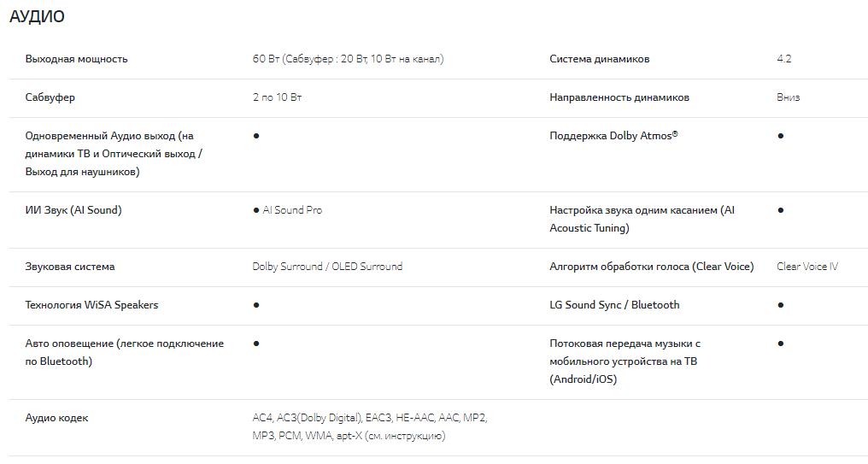Click the АУДИО section heading

(37, 16)
